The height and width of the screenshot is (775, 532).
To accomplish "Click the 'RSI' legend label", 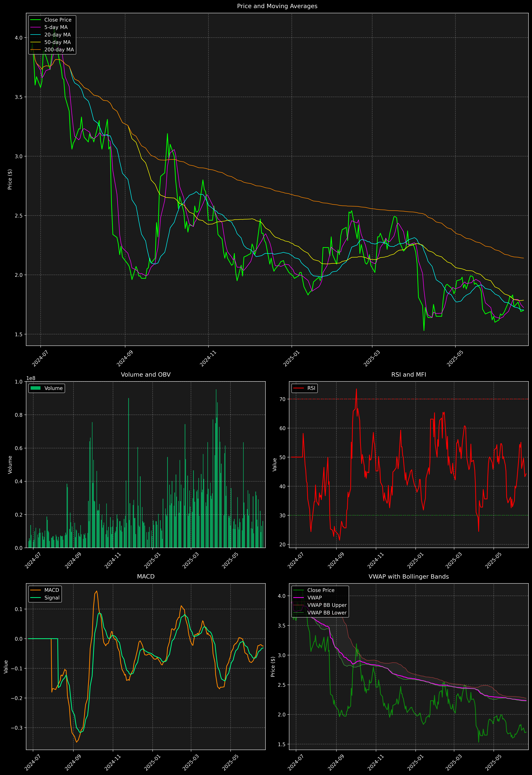I will pos(311,388).
